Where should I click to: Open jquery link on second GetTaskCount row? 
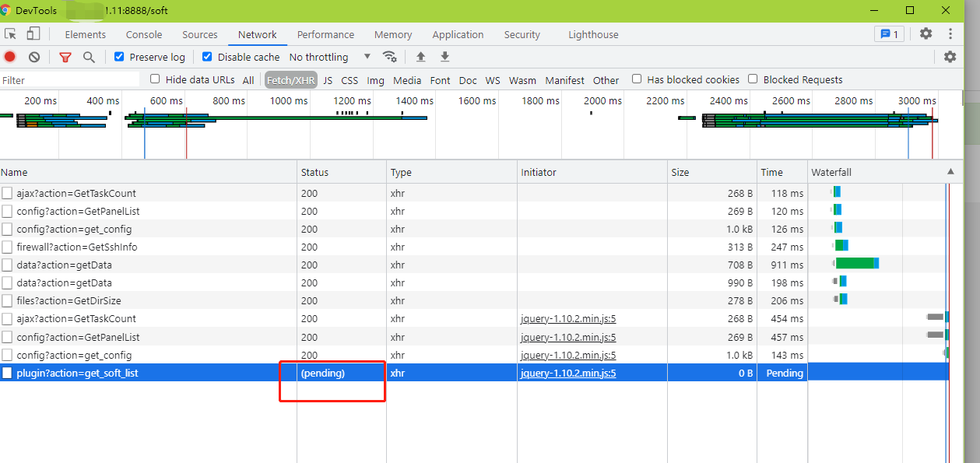click(x=568, y=318)
